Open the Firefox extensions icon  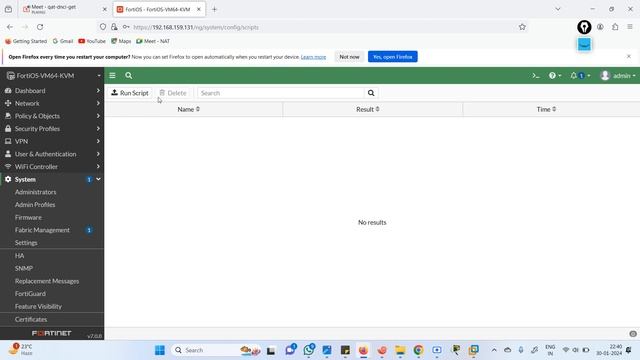[x=615, y=27]
